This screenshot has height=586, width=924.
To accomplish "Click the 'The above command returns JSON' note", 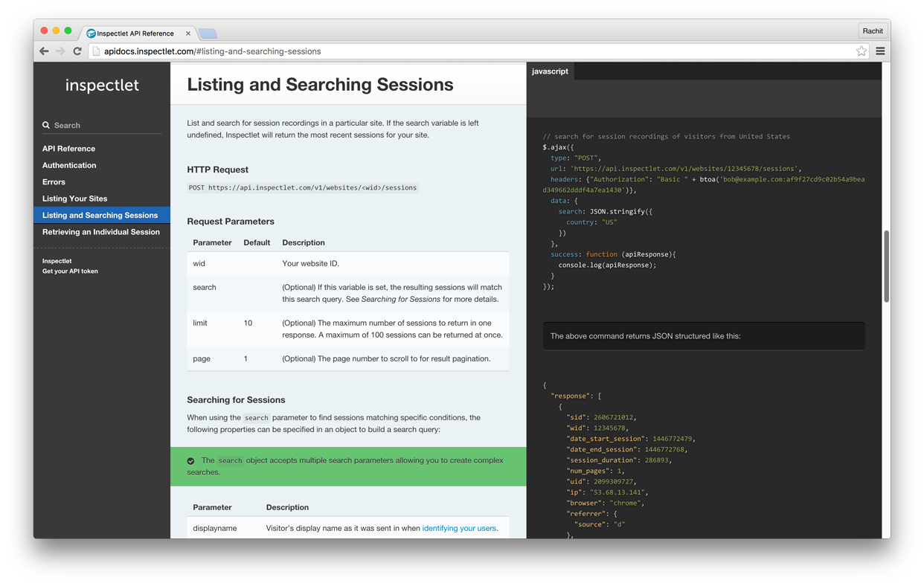I will 704,336.
